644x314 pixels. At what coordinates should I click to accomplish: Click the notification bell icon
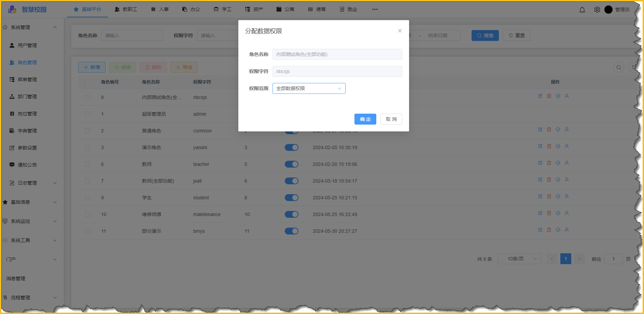[582, 10]
